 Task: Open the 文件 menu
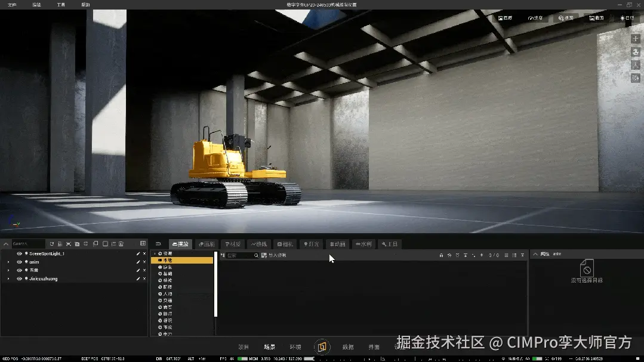(x=11, y=4)
